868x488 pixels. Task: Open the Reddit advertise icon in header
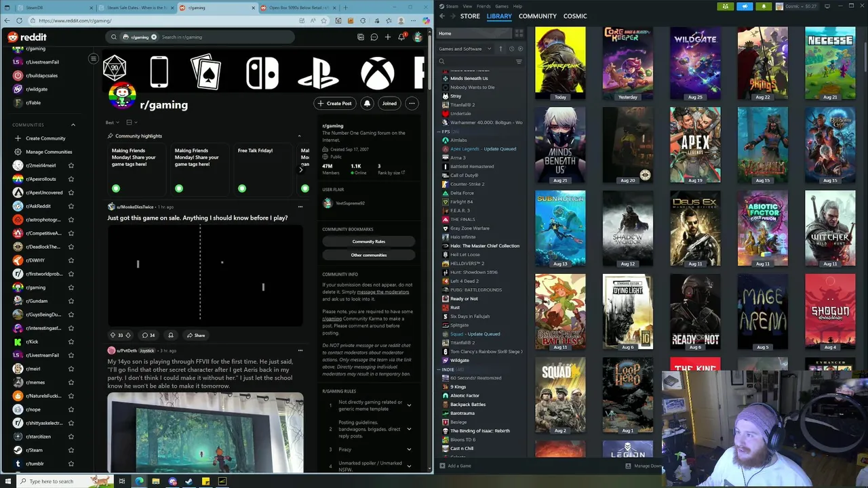pos(360,37)
